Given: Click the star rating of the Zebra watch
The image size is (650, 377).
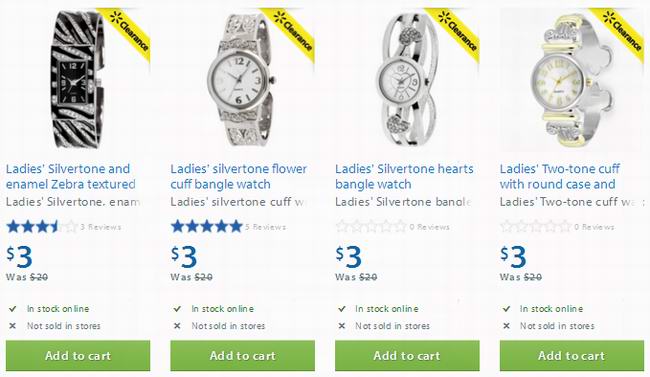Looking at the screenshot, I should click(x=42, y=227).
